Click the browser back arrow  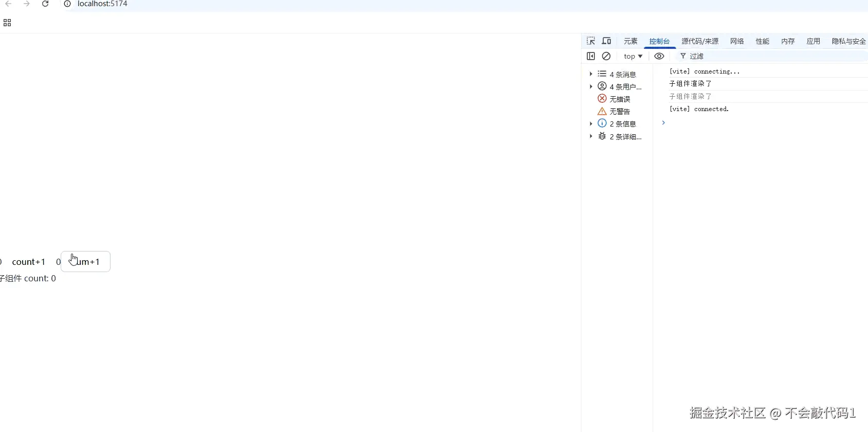8,4
